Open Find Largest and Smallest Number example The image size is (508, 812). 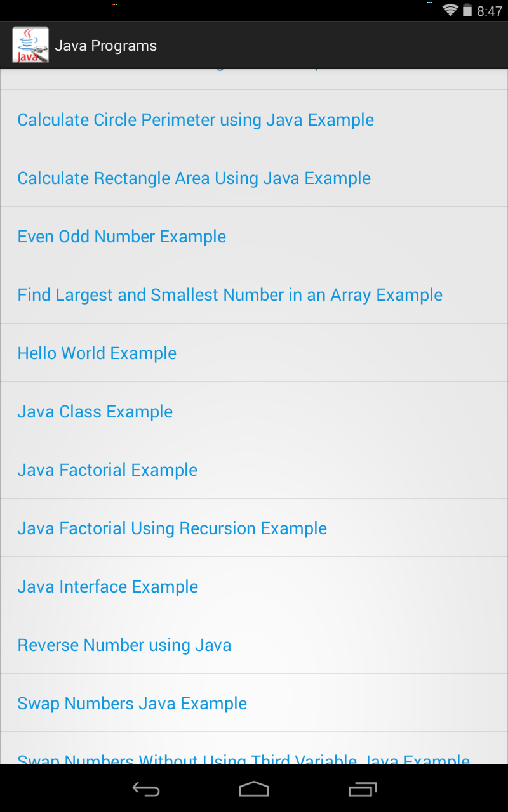click(x=230, y=294)
